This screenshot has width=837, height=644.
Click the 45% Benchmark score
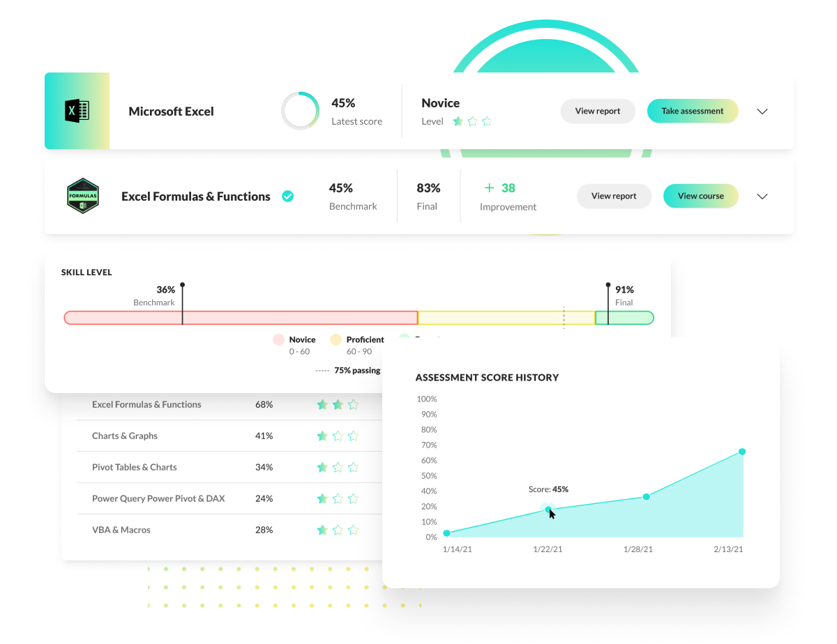[341, 188]
